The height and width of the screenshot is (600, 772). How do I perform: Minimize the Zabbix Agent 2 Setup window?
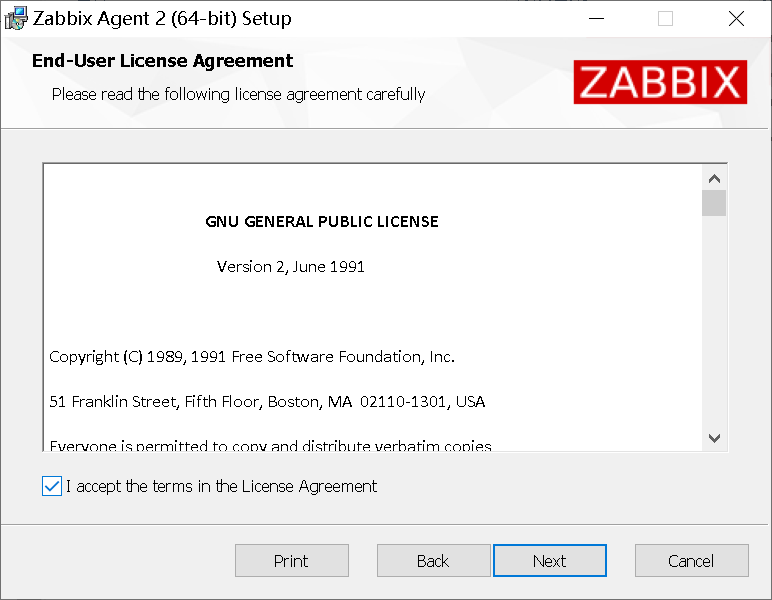[x=597, y=18]
